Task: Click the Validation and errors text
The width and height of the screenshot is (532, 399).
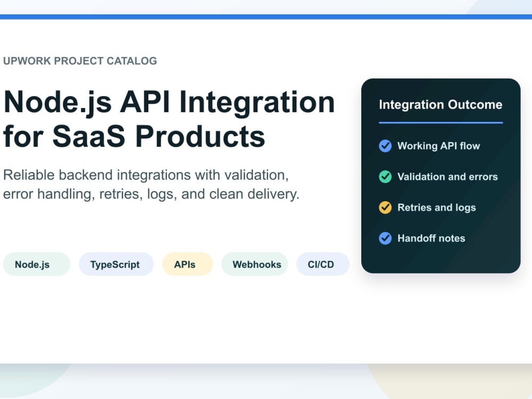Action: (x=447, y=177)
